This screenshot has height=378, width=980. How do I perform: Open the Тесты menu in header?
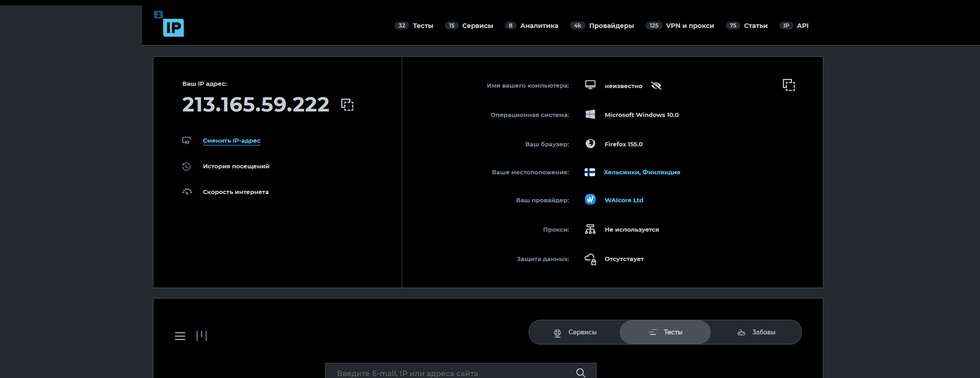(x=414, y=26)
